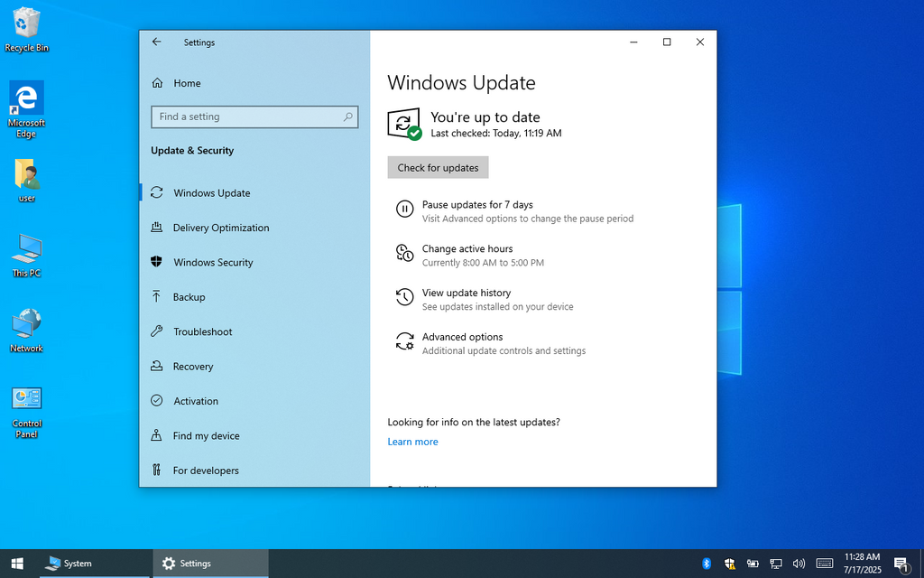The image size is (924, 578).
Task: Click the Change active hours clock icon
Action: [x=405, y=254]
